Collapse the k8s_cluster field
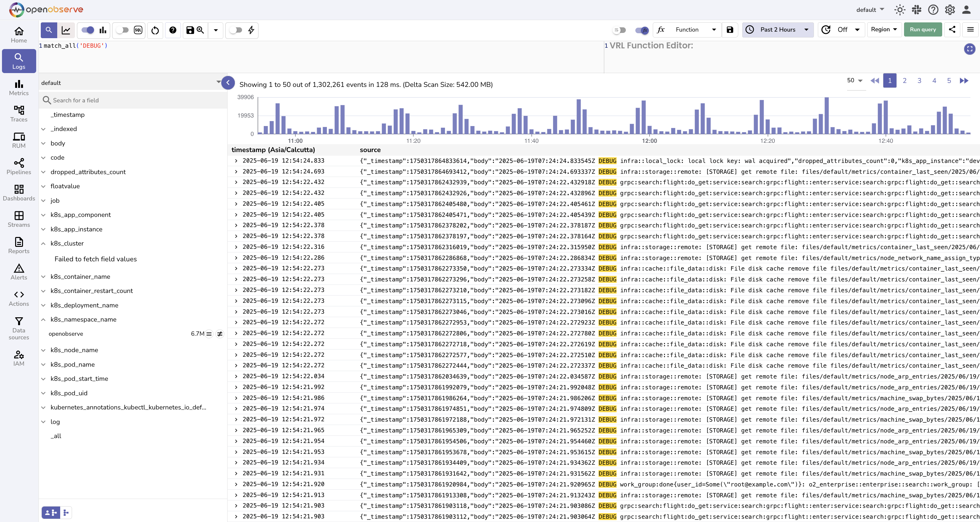The image size is (980, 522). [x=43, y=244]
